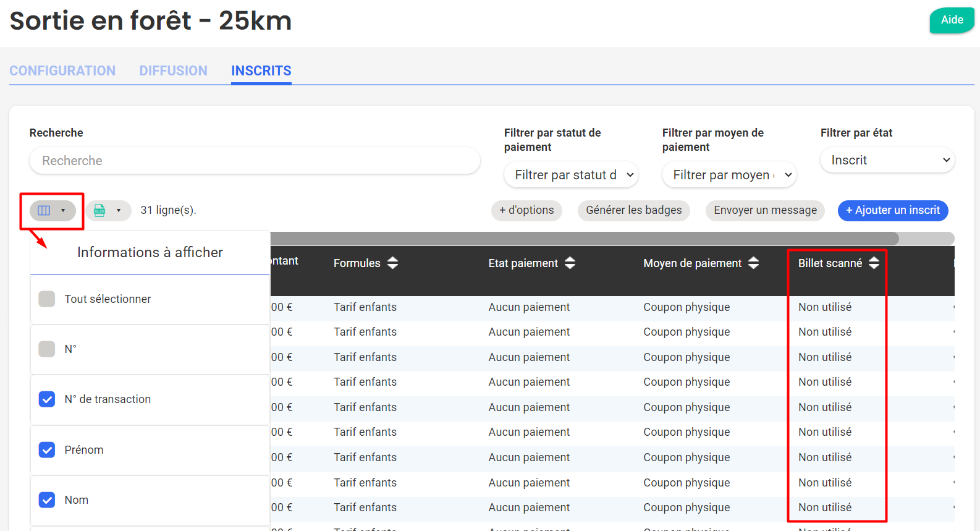
Task: Sort by Etat paiement column arrows
Action: click(570, 263)
